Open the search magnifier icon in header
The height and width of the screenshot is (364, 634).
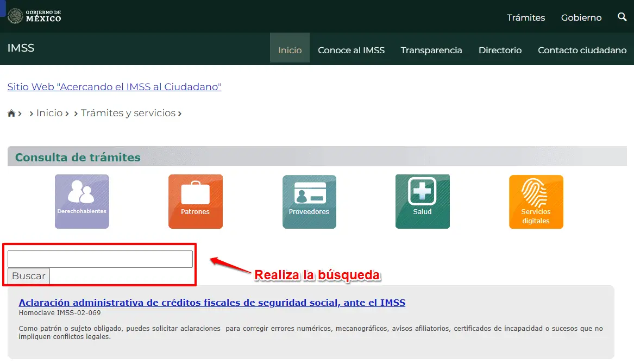622,17
